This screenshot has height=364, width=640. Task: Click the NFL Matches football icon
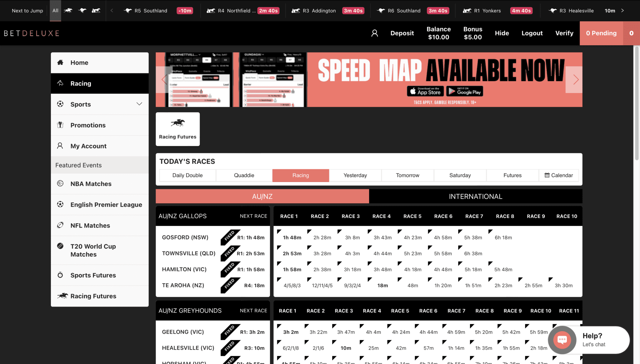pos(60,225)
